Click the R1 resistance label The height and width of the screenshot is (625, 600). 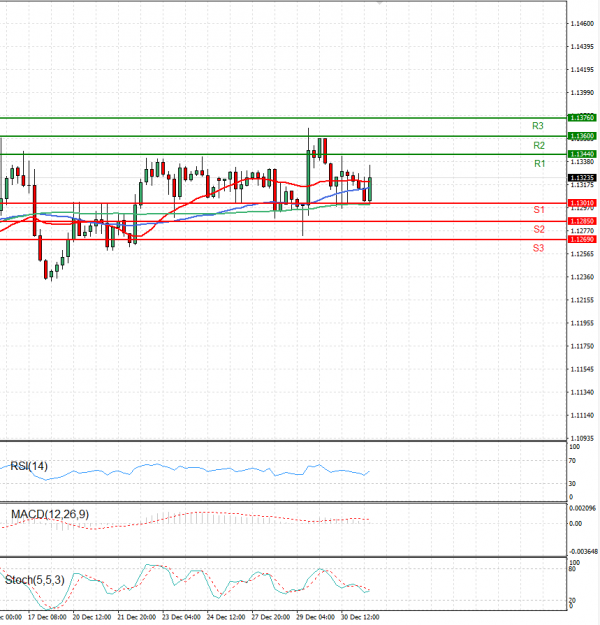coord(539,163)
